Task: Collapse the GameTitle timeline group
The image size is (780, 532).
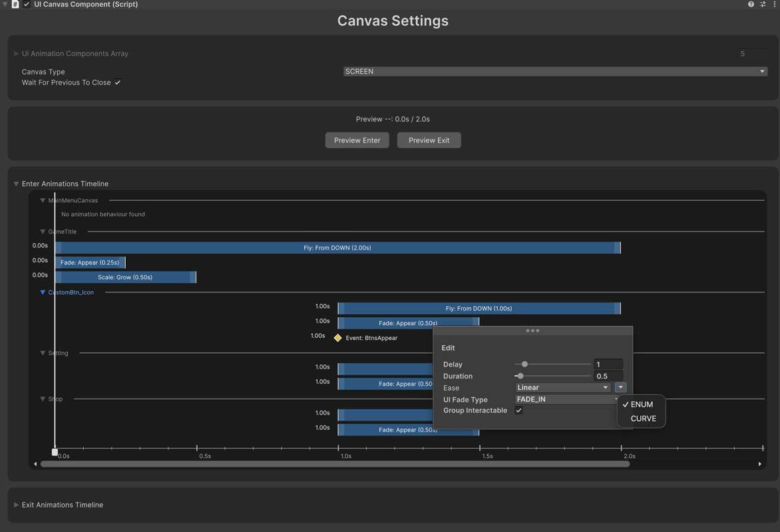Action: (43, 231)
